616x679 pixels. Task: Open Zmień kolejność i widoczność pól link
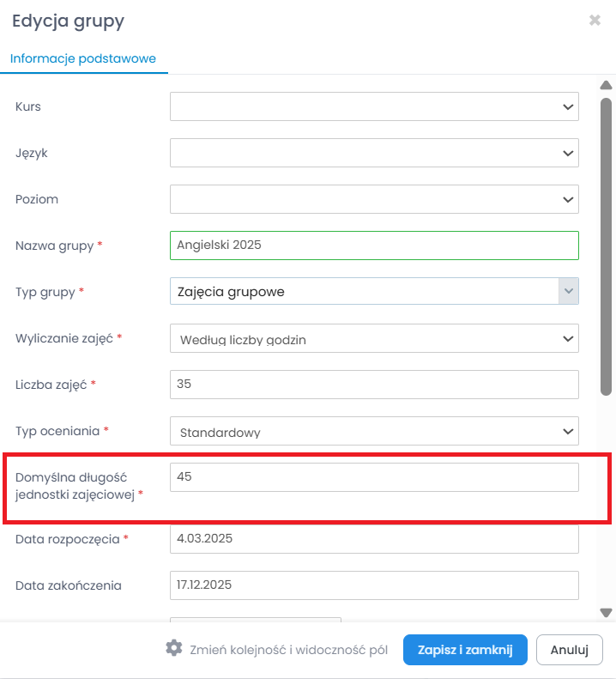289,650
